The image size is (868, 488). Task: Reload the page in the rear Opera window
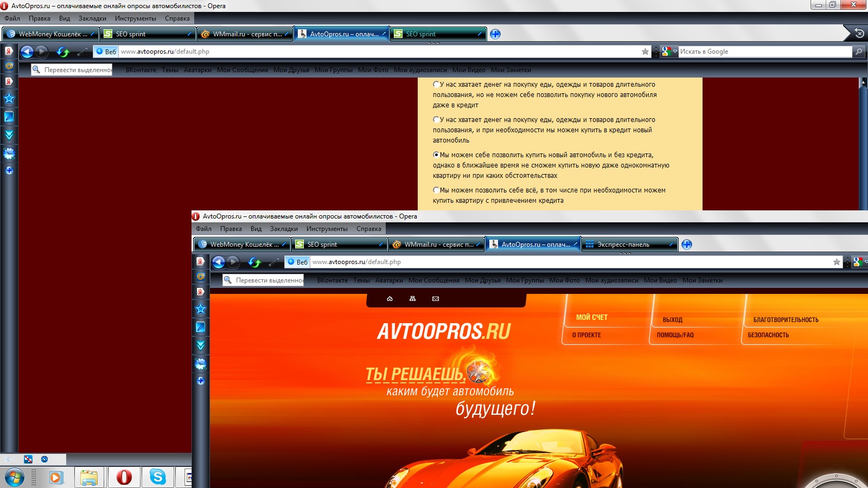pyautogui.click(x=63, y=52)
